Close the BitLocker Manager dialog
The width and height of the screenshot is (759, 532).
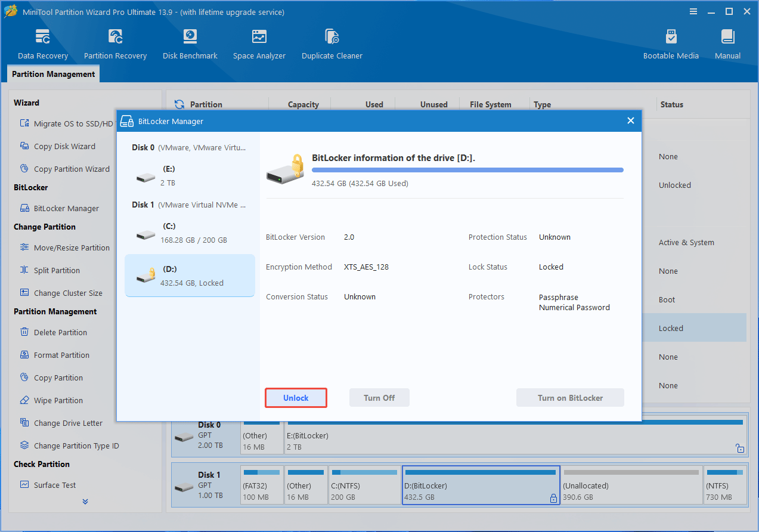click(x=631, y=120)
